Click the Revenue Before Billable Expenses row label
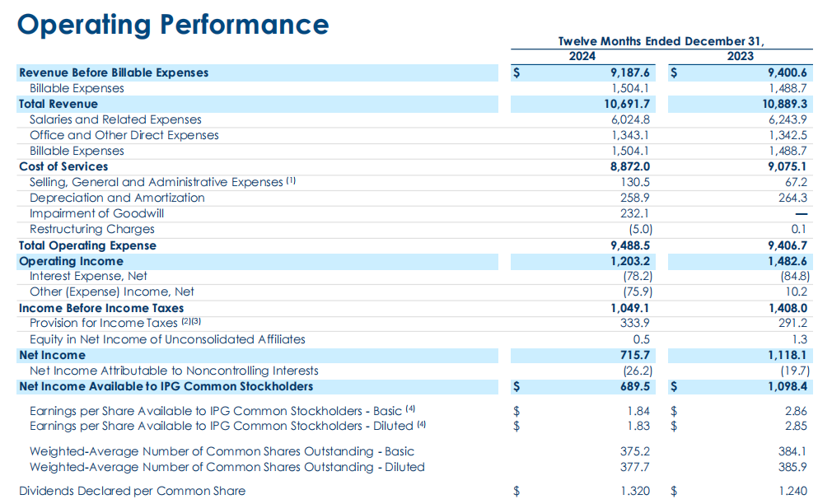The height and width of the screenshot is (504, 832). [114, 72]
